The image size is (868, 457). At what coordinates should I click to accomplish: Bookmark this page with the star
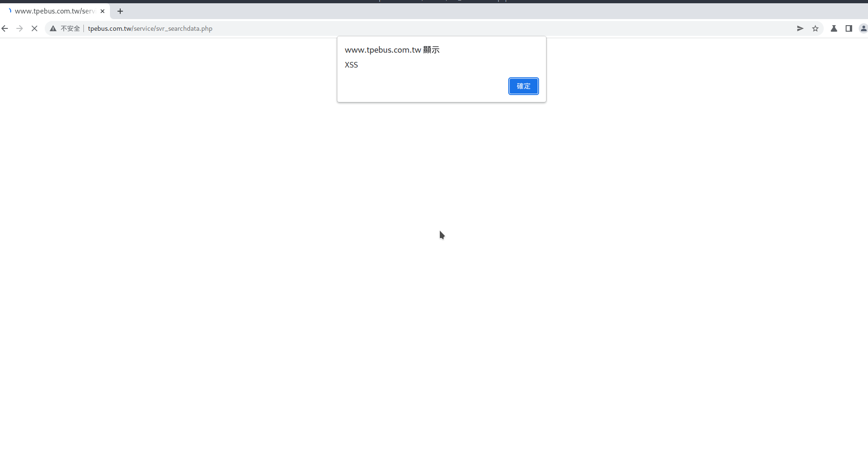tap(815, 28)
